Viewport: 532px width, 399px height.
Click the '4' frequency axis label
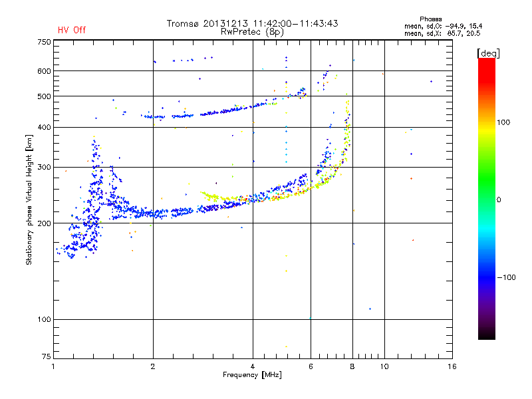click(253, 366)
